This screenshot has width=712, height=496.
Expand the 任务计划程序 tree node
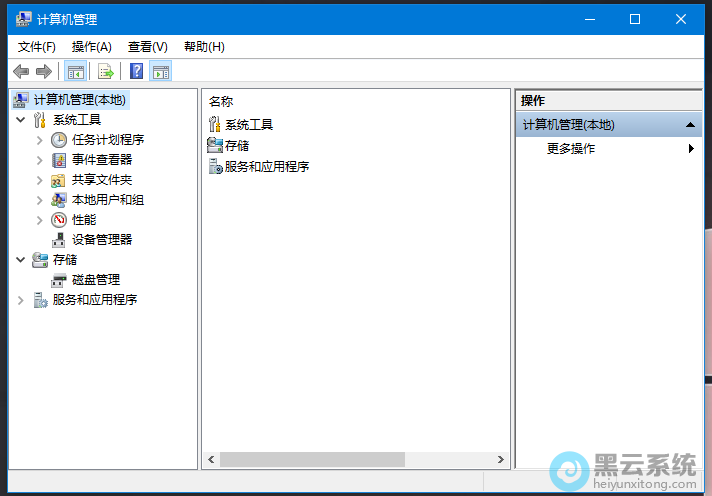[x=40, y=140]
